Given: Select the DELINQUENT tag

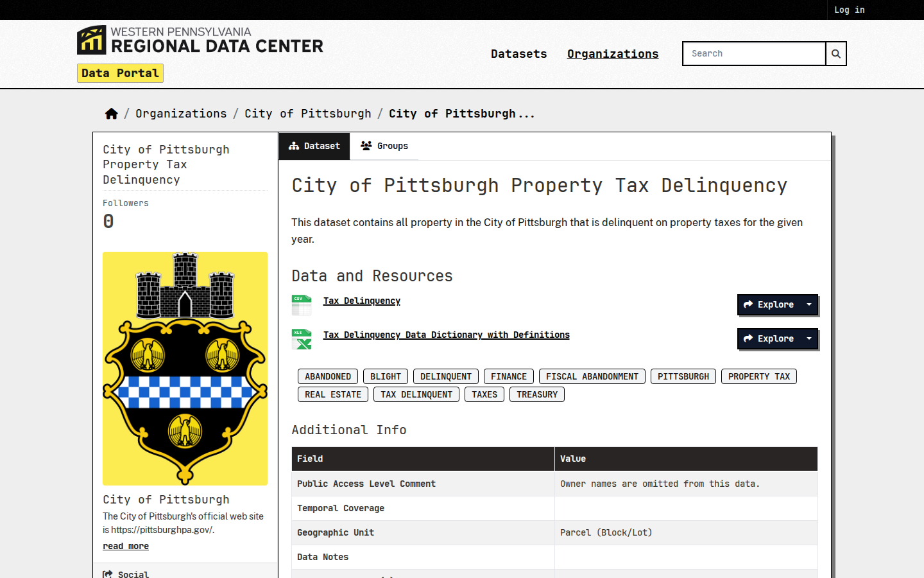Looking at the screenshot, I should click(x=446, y=376).
